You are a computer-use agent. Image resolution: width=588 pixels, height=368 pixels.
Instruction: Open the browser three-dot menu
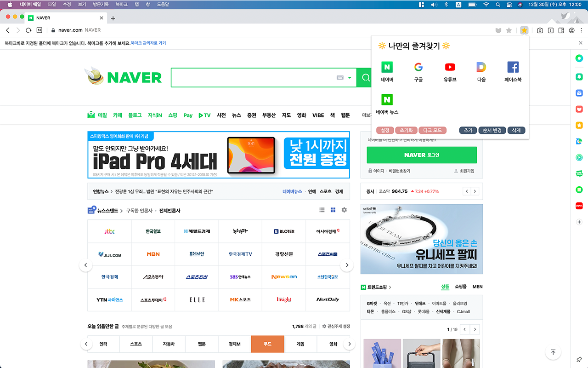pyautogui.click(x=581, y=30)
